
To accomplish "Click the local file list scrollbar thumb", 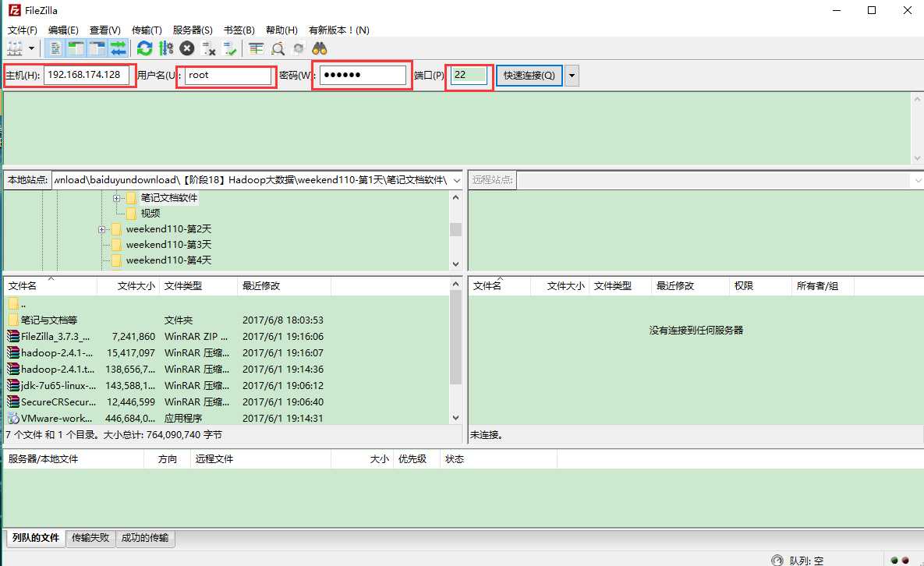I will pyautogui.click(x=455, y=337).
